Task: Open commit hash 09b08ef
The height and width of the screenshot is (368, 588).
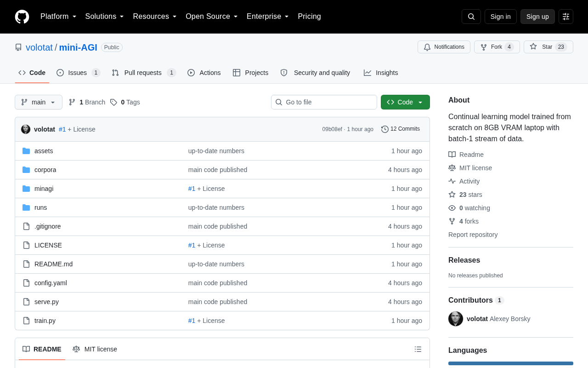Action: (332, 129)
